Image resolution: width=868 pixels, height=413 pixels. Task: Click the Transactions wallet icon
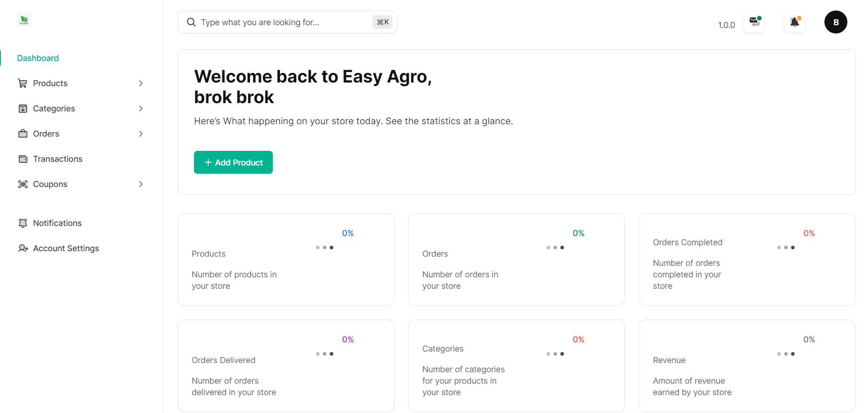click(22, 159)
